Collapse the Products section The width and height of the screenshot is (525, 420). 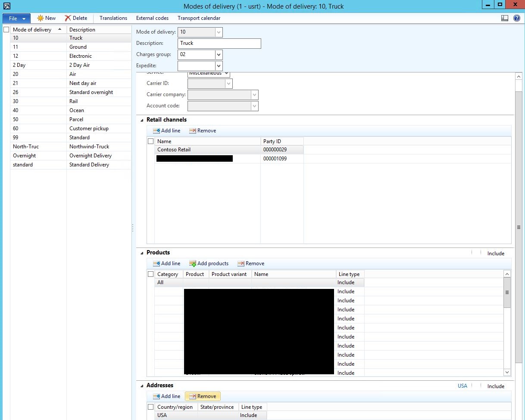tap(142, 253)
